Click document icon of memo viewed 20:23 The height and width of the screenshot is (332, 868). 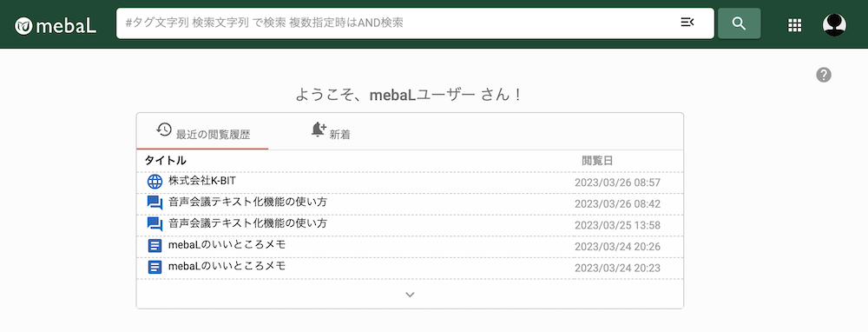pos(155,267)
